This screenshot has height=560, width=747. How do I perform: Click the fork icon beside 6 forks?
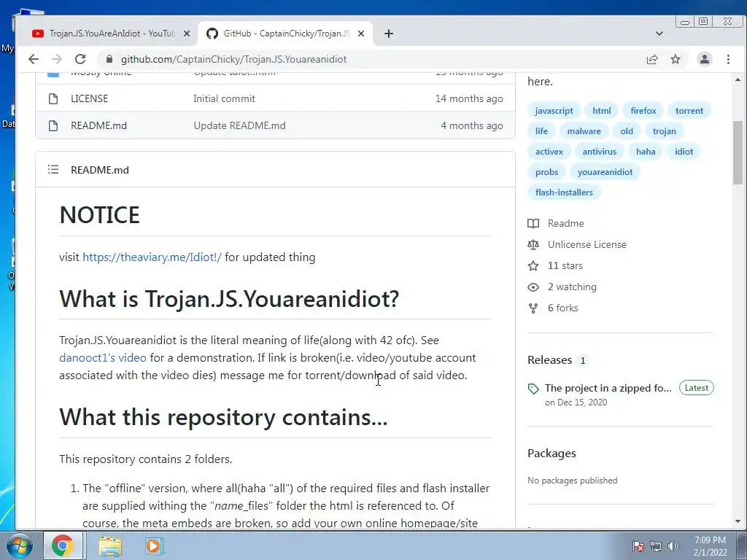click(x=533, y=308)
